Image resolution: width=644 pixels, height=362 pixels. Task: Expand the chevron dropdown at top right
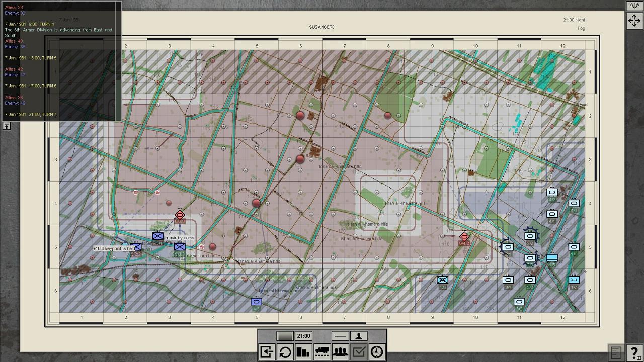click(634, 6)
